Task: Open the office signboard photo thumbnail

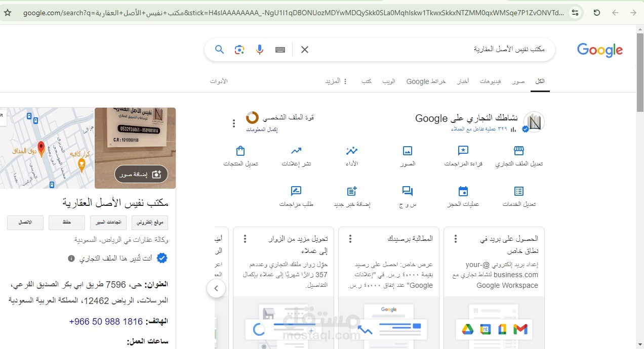Action: 135,148
